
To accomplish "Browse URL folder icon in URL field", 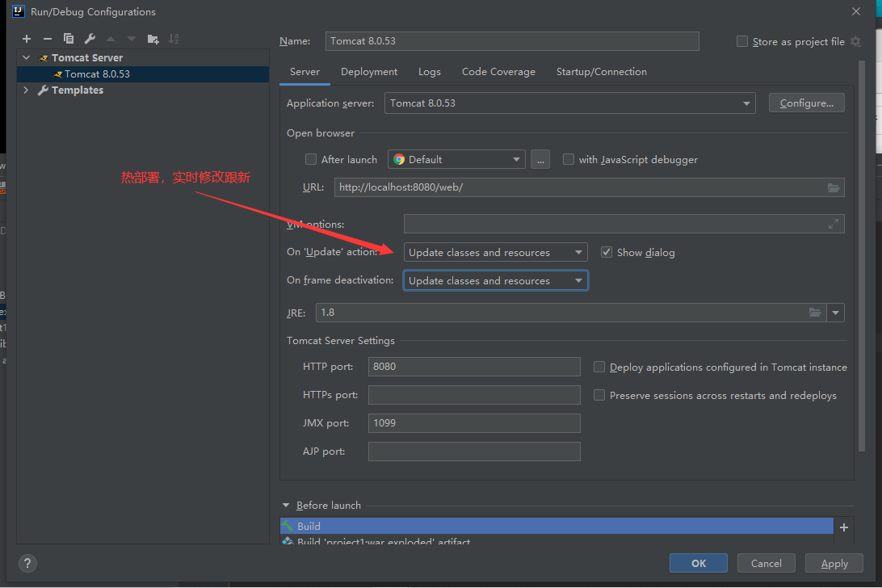I will pyautogui.click(x=834, y=187).
